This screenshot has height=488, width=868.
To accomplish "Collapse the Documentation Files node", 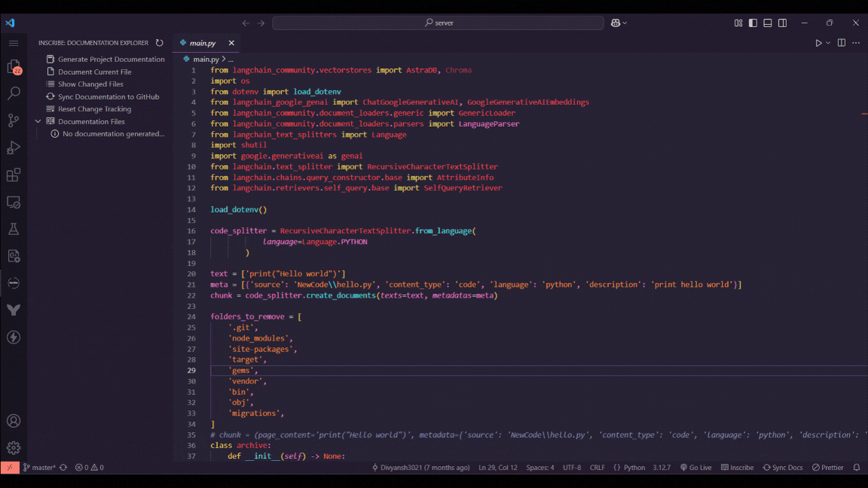I will point(38,121).
